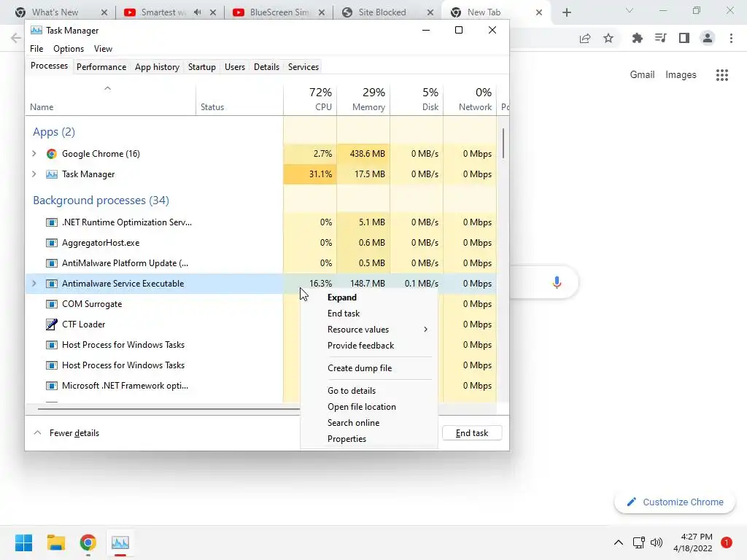Toggle Chrome side panel icon
Screen dimensions: 747x560
[x=684, y=38]
